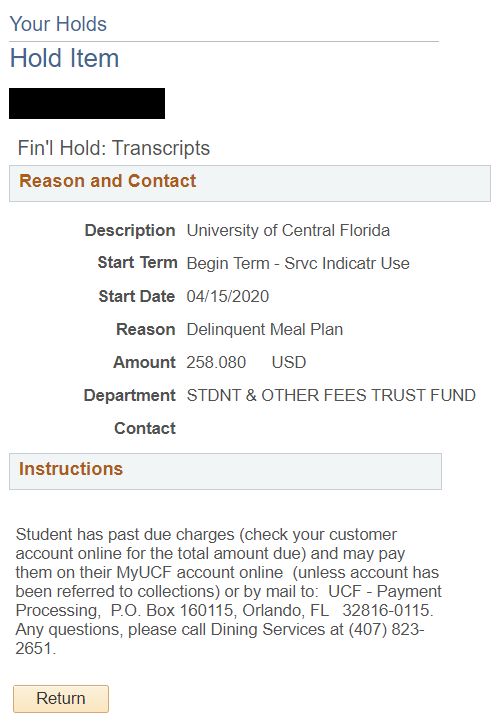Click the Department field label
Image resolution: width=500 pixels, height=721 pixels.
pos(130,395)
